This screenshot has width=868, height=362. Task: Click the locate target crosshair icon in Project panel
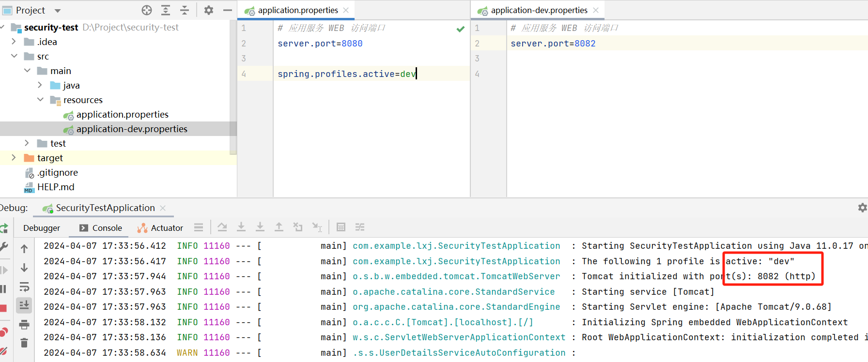[x=147, y=10]
